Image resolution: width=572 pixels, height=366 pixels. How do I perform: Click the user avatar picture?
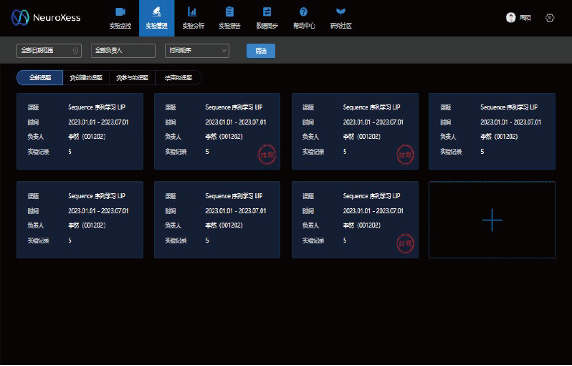click(511, 18)
